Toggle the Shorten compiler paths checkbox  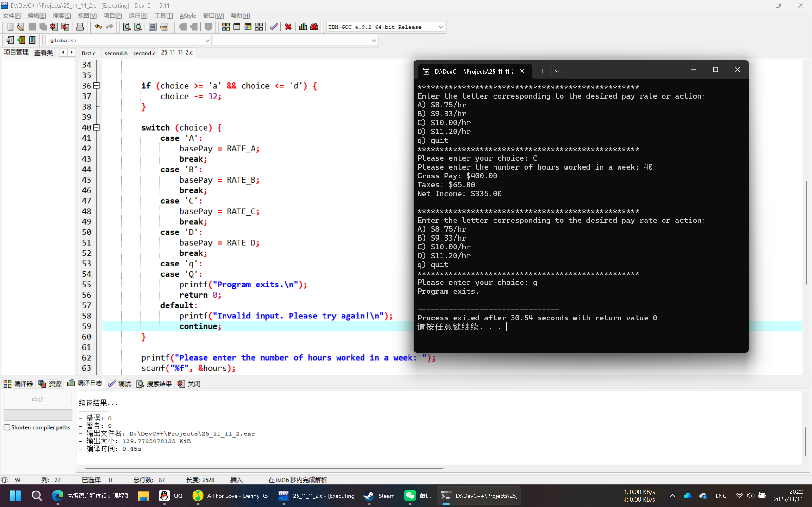[x=7, y=427]
